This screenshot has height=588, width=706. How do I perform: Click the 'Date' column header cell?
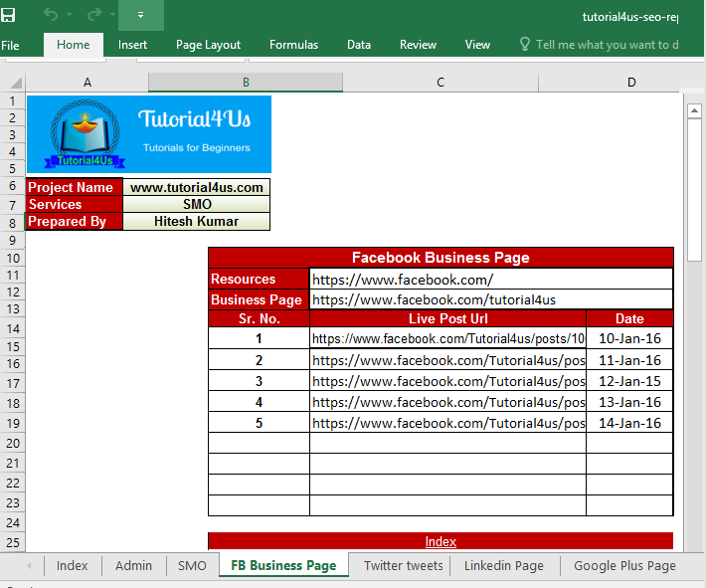tap(629, 318)
